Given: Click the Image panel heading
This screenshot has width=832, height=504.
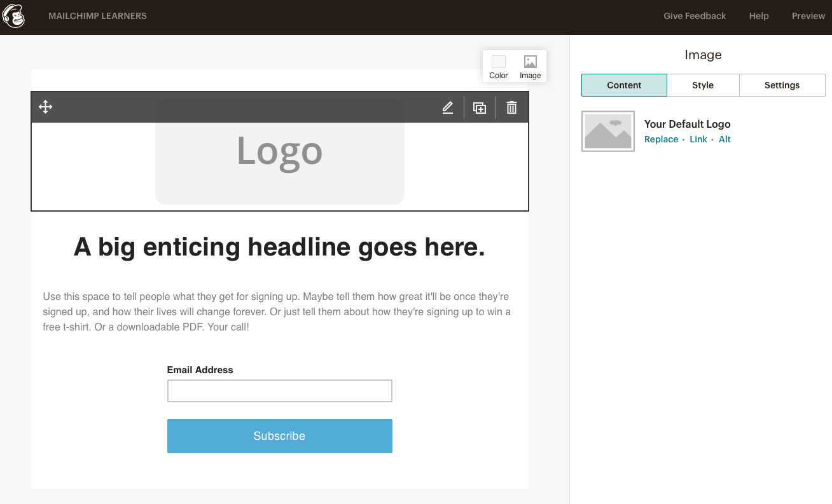Looking at the screenshot, I should coord(703,55).
